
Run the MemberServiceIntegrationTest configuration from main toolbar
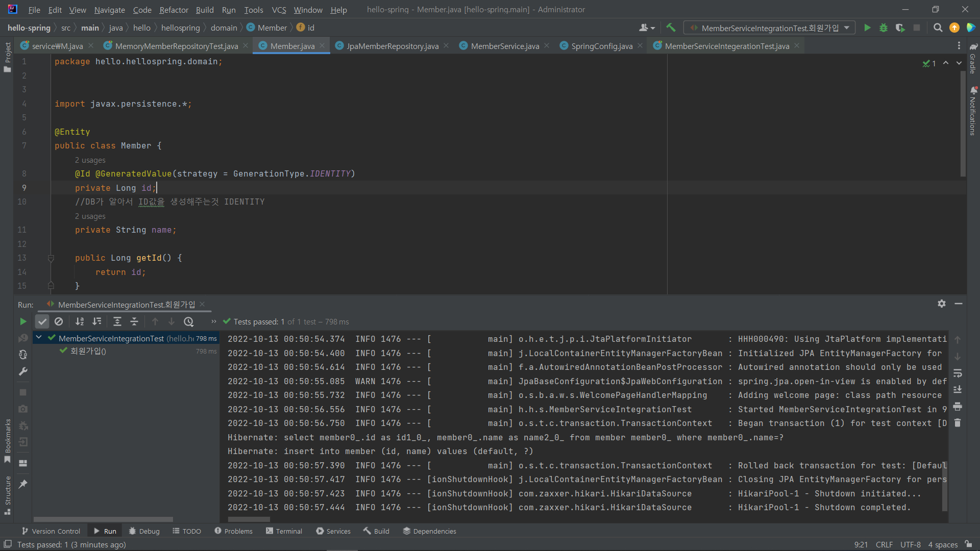pyautogui.click(x=867, y=28)
